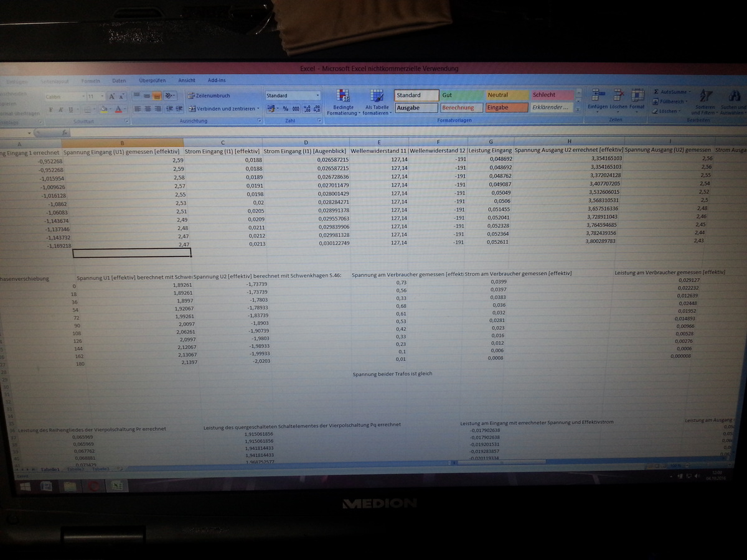Open Bedingte Formatierung menu
The width and height of the screenshot is (747, 560).
(343, 103)
